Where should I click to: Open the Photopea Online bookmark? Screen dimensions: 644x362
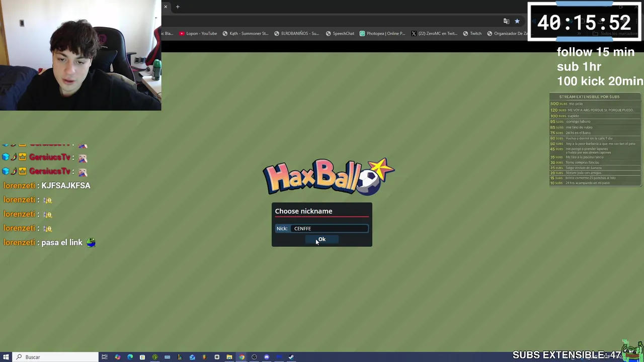pos(382,33)
